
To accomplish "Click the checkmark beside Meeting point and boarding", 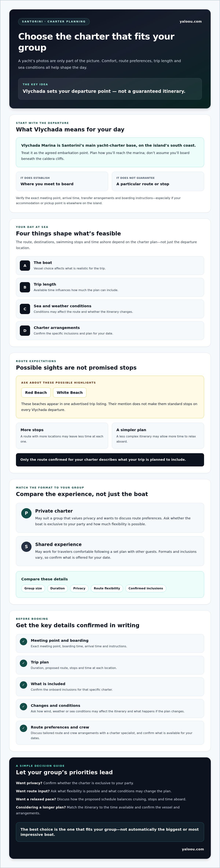I will click(x=23, y=642).
